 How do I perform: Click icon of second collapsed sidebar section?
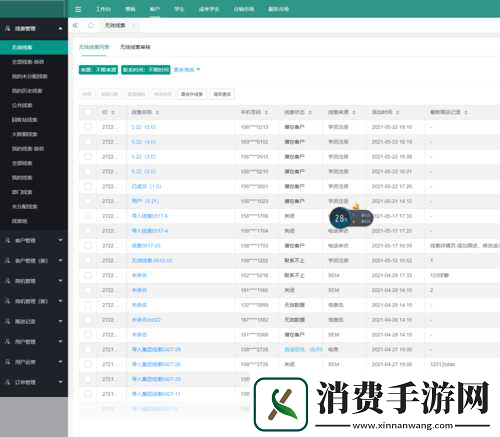point(7,260)
